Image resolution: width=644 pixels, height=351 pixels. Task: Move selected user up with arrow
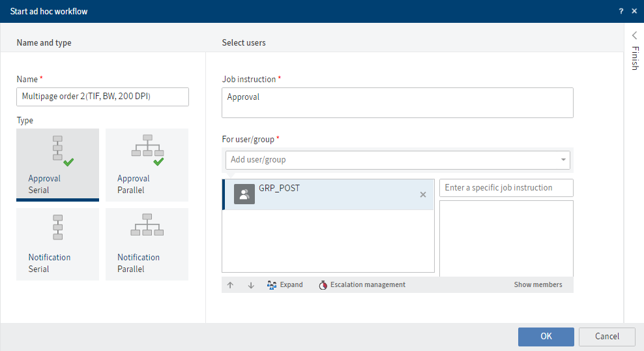click(x=230, y=285)
